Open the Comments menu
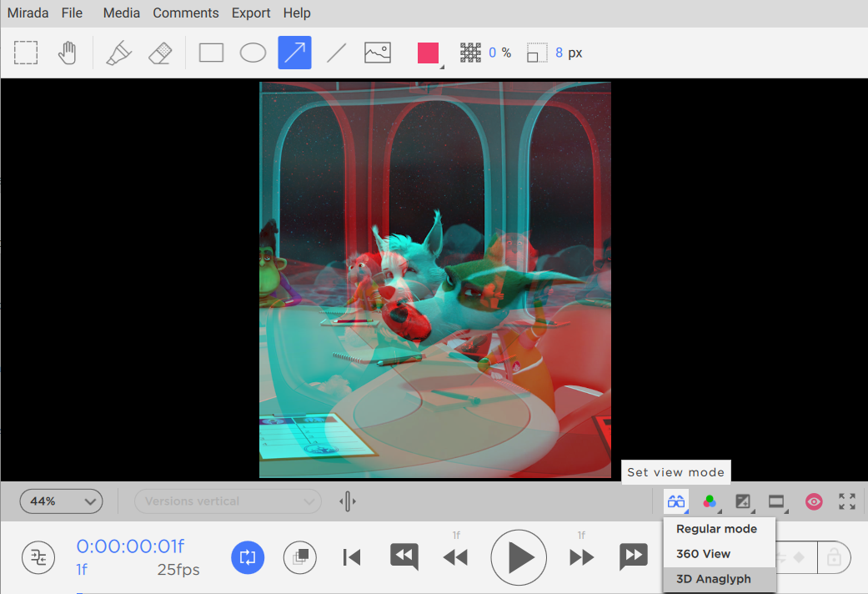 click(x=186, y=13)
